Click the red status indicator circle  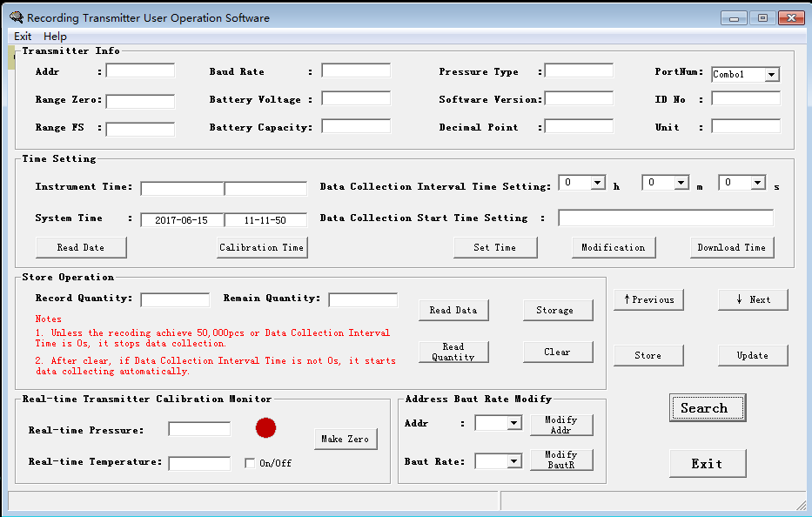[x=265, y=428]
